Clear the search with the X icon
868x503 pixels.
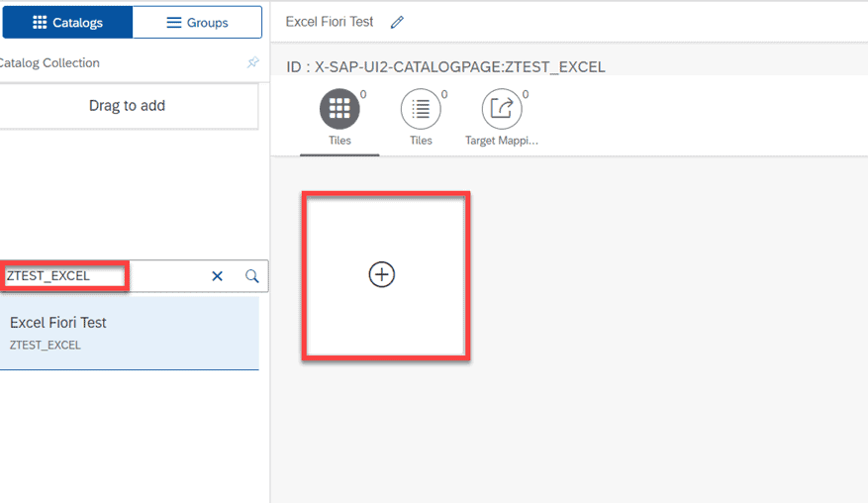pyautogui.click(x=217, y=276)
